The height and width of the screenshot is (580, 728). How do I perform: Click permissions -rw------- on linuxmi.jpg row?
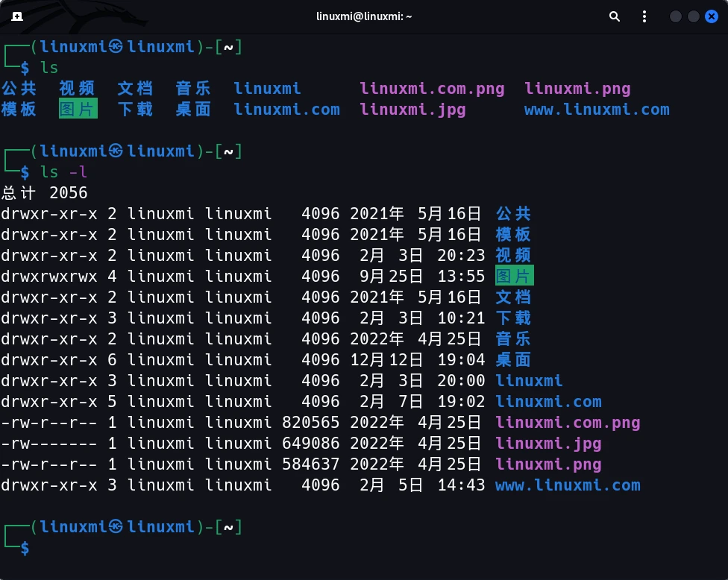49,443
